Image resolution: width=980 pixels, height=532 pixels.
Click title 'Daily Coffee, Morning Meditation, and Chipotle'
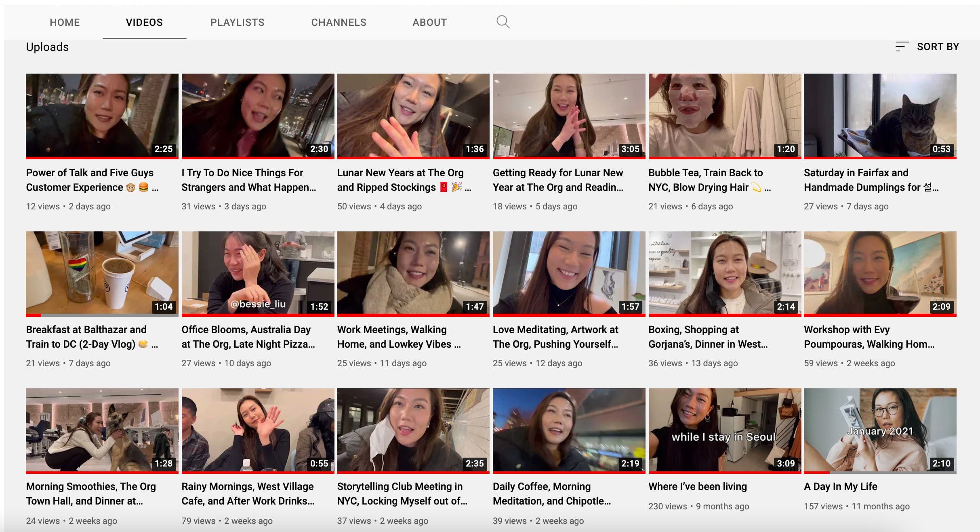click(552, 494)
